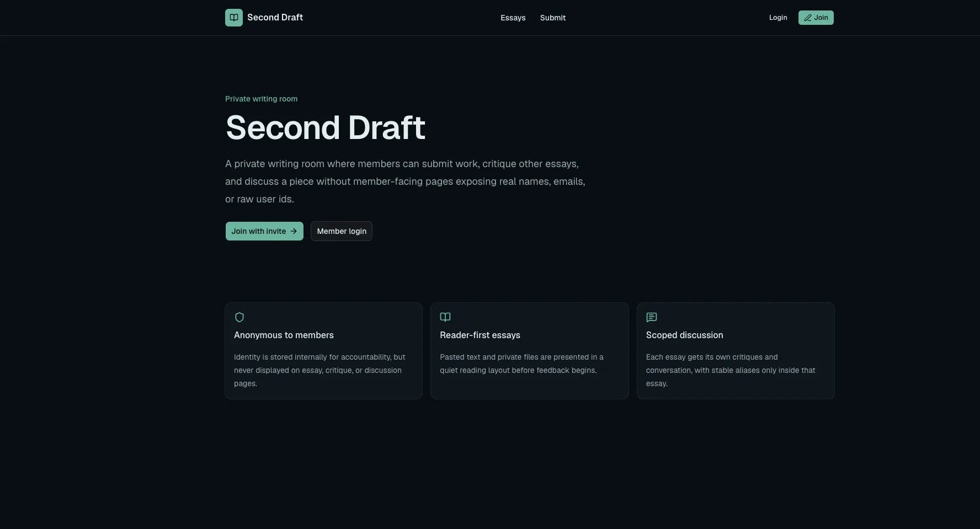This screenshot has width=980, height=529.
Task: Click the 'Private writing room' label
Action: pos(261,99)
